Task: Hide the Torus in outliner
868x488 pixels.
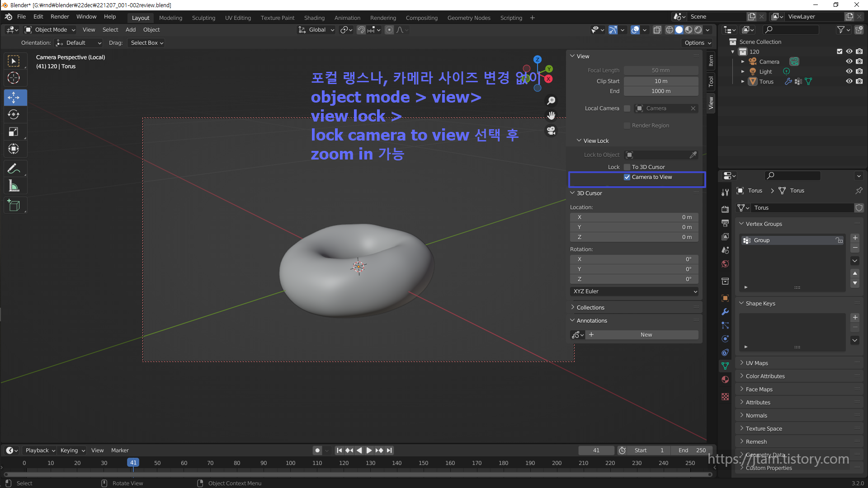Action: click(849, 81)
